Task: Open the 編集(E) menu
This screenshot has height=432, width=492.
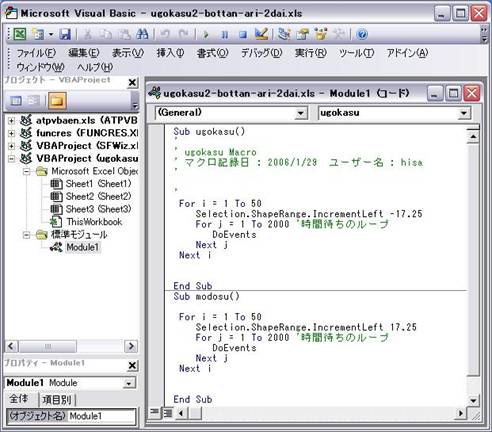Action: [84, 53]
